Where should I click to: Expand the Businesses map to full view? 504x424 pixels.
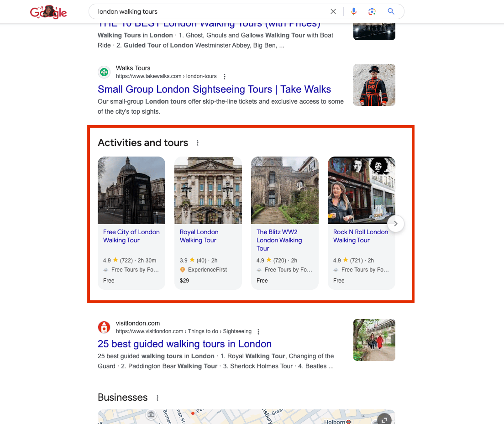(x=384, y=420)
